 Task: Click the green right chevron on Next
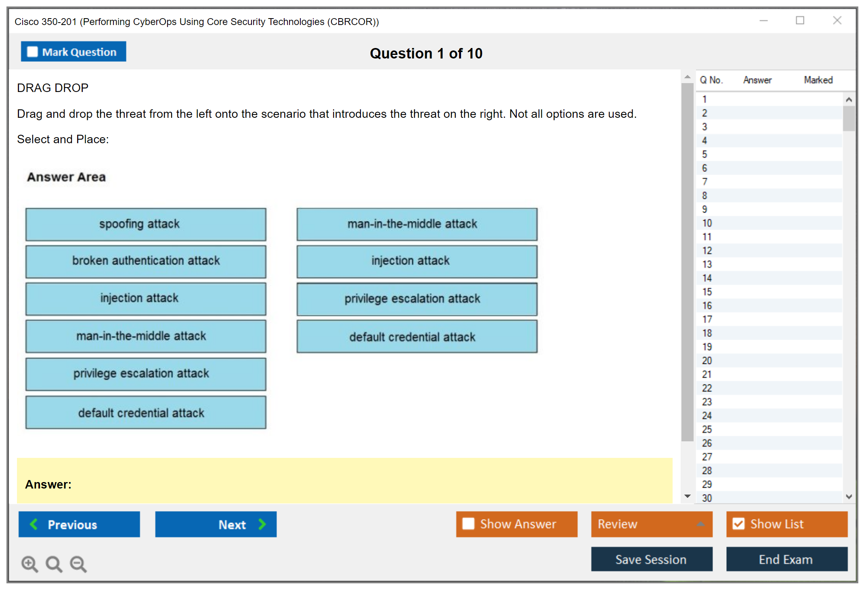point(262,524)
